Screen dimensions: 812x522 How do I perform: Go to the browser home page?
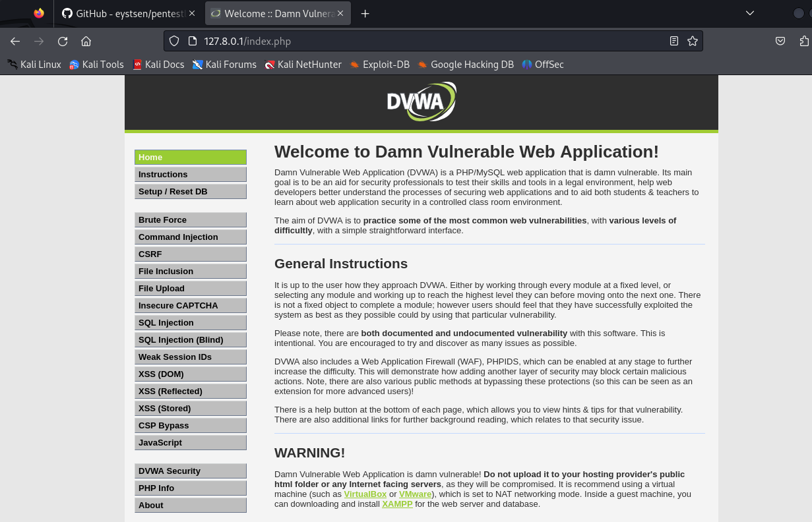pos(86,41)
